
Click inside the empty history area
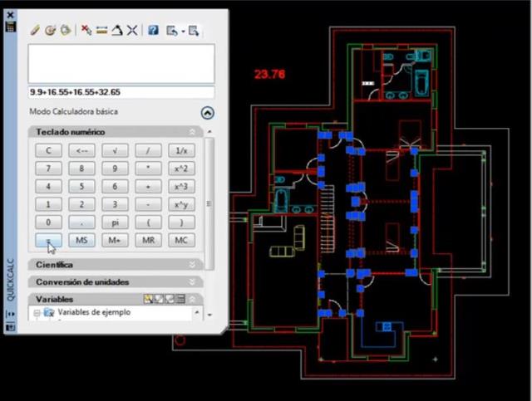(121, 63)
